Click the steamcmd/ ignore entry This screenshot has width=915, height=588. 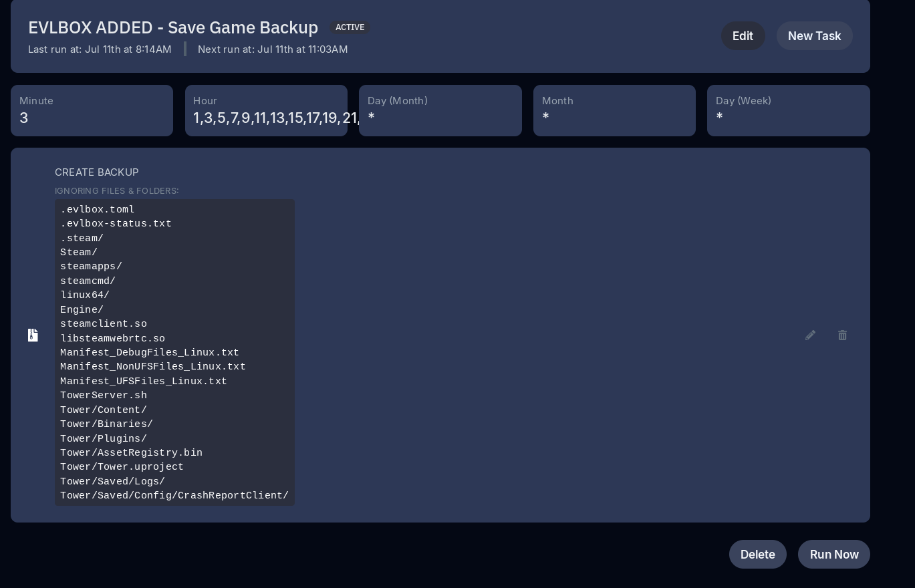coord(88,281)
